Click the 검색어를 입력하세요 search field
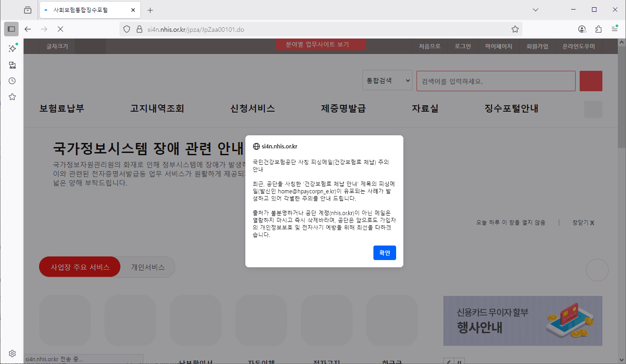 coord(496,81)
